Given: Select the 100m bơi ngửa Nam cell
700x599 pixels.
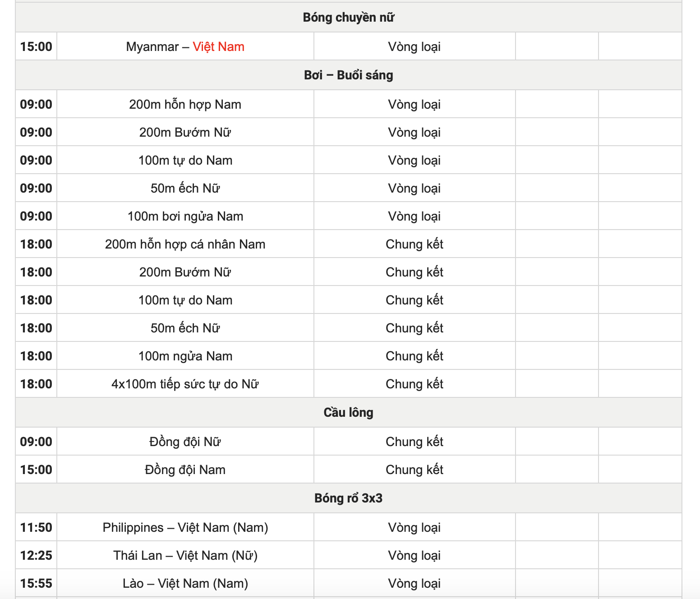Looking at the screenshot, I should [x=185, y=216].
